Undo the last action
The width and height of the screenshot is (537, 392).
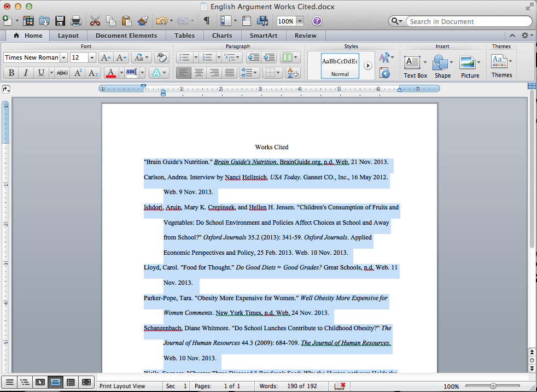coord(161,21)
